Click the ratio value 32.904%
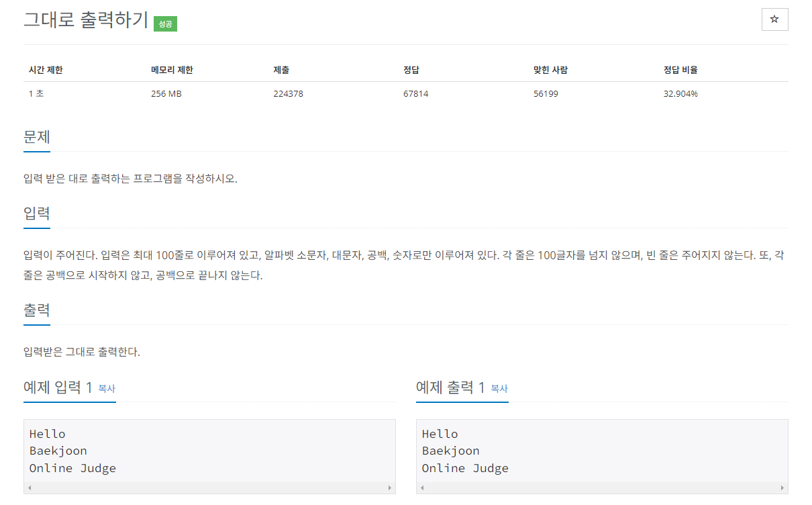 pos(680,93)
